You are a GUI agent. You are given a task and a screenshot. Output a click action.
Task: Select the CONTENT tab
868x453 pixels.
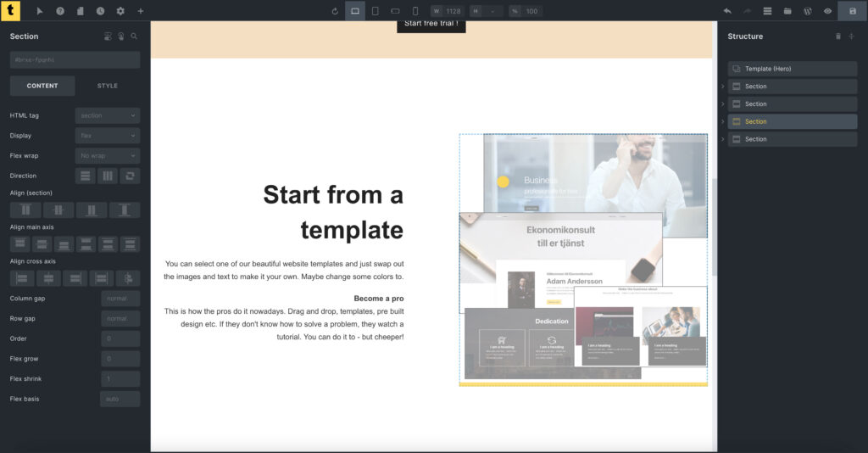click(x=42, y=86)
